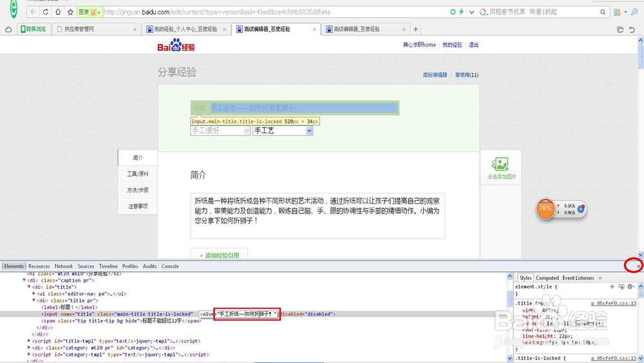Click the cloud icon left of tabs

pos(8,29)
